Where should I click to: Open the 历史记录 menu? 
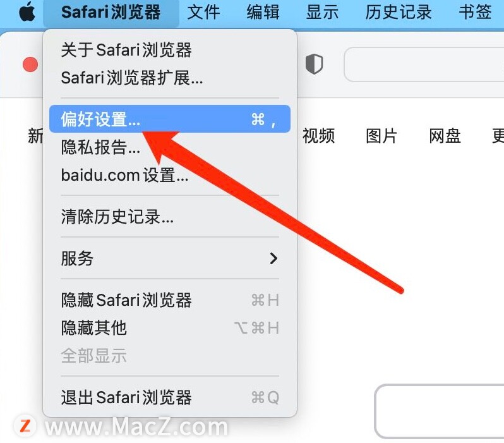click(399, 12)
